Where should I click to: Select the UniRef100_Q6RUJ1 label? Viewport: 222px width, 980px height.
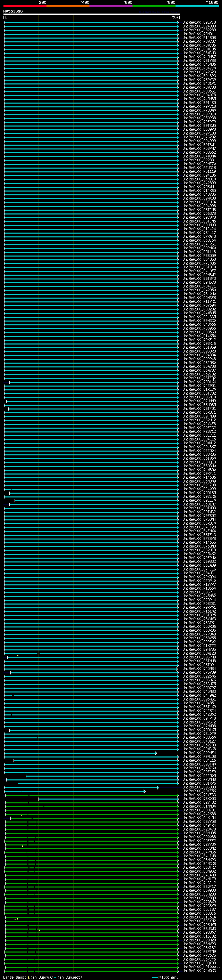[x=199, y=412]
